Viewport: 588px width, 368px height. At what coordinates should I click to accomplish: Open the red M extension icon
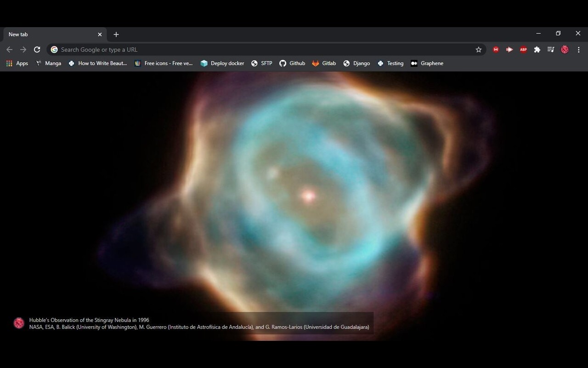coord(496,50)
